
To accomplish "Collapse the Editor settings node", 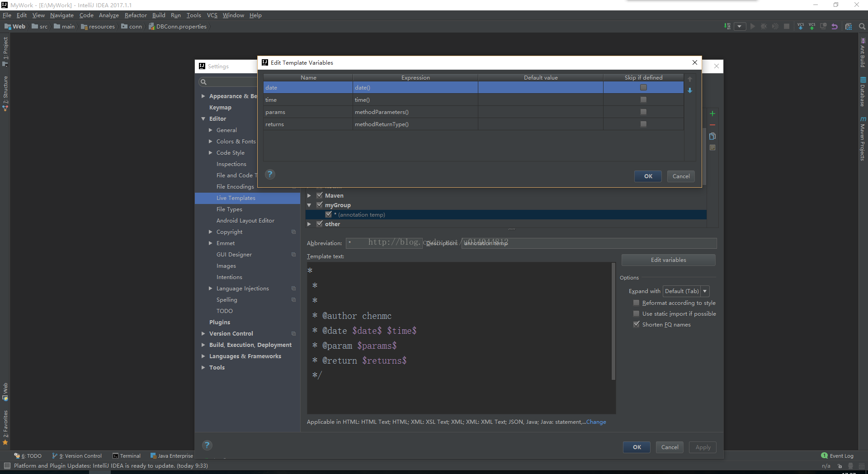I will [203, 119].
